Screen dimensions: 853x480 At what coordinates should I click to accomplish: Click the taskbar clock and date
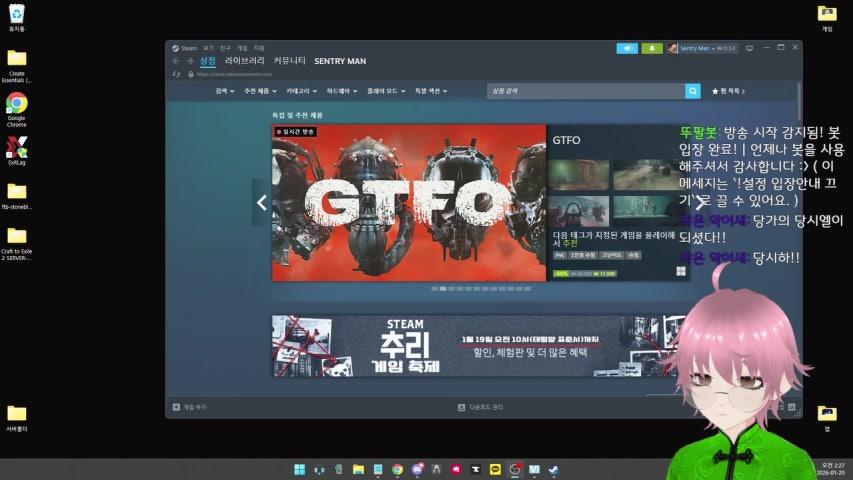point(833,469)
